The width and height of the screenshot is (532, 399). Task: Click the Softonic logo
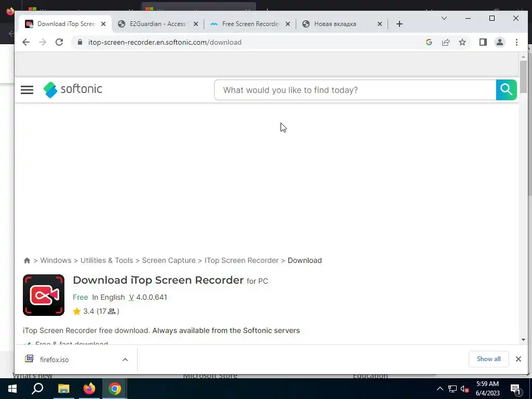click(73, 89)
